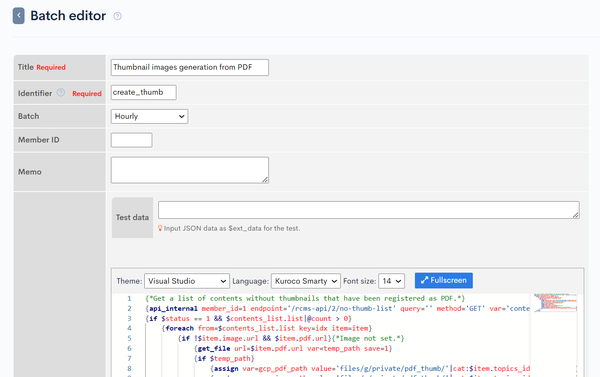This screenshot has width=600, height=377.
Task: Click line number 5 in editor gutter
Action: 129,338
